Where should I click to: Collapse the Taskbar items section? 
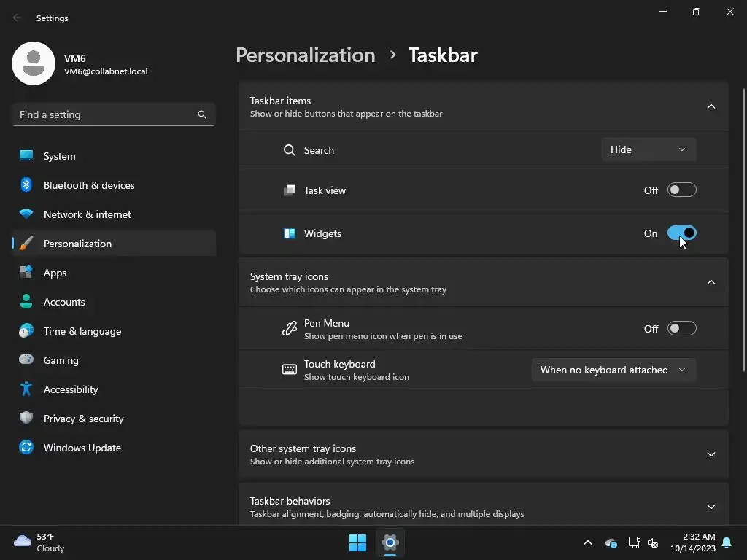pyautogui.click(x=711, y=106)
